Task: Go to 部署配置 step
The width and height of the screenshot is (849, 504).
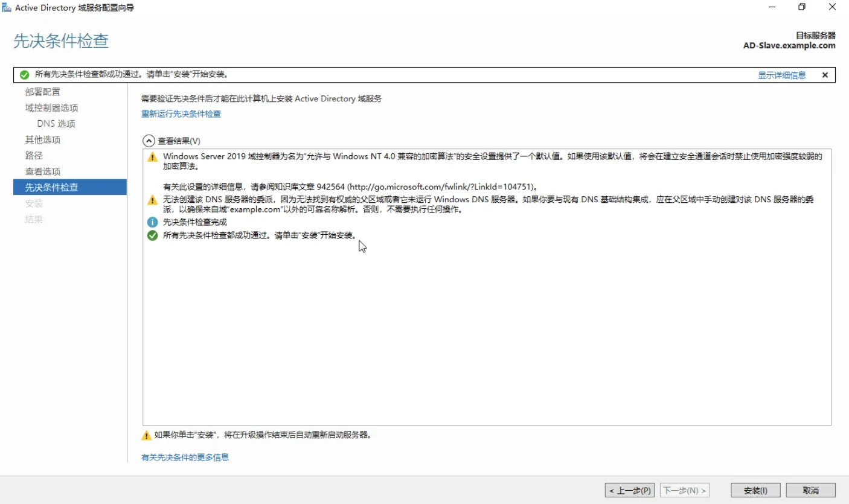Action: coord(42,92)
